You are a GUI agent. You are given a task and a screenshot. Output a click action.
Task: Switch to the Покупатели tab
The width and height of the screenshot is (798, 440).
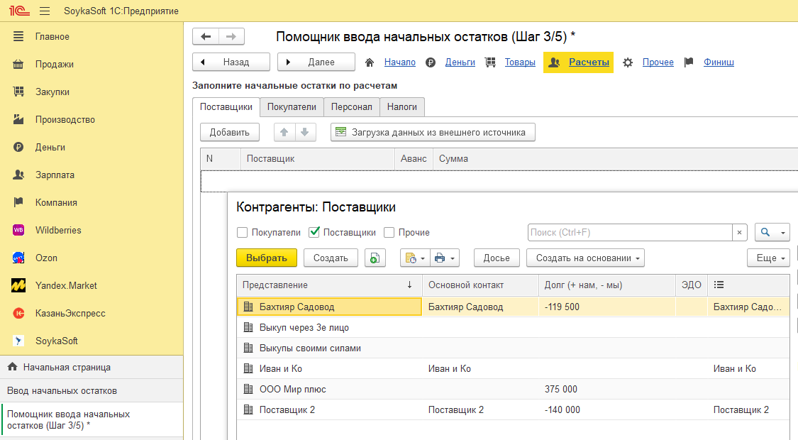[292, 107]
